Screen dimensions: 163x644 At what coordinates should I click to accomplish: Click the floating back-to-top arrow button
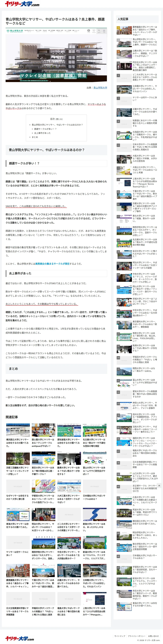tap(159, 485)
